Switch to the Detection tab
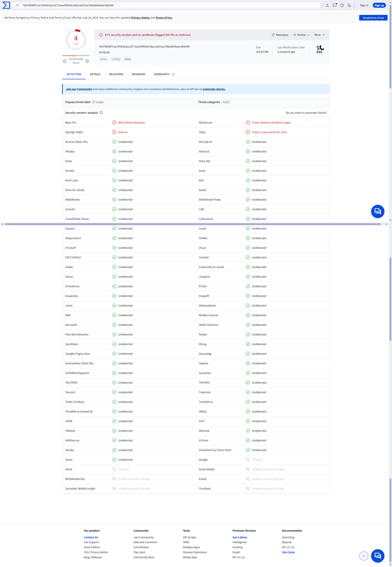Image resolution: width=392 pixels, height=567 pixels. tap(74, 74)
